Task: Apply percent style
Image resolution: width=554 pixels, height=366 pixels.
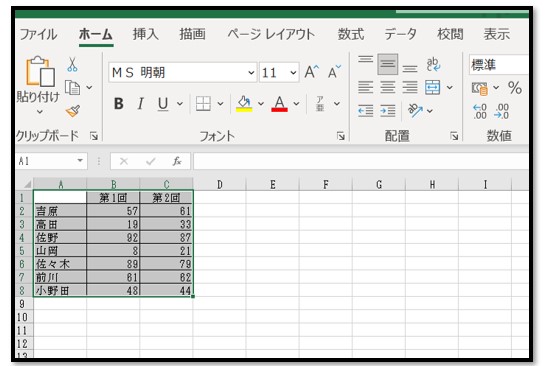Action: [x=514, y=88]
